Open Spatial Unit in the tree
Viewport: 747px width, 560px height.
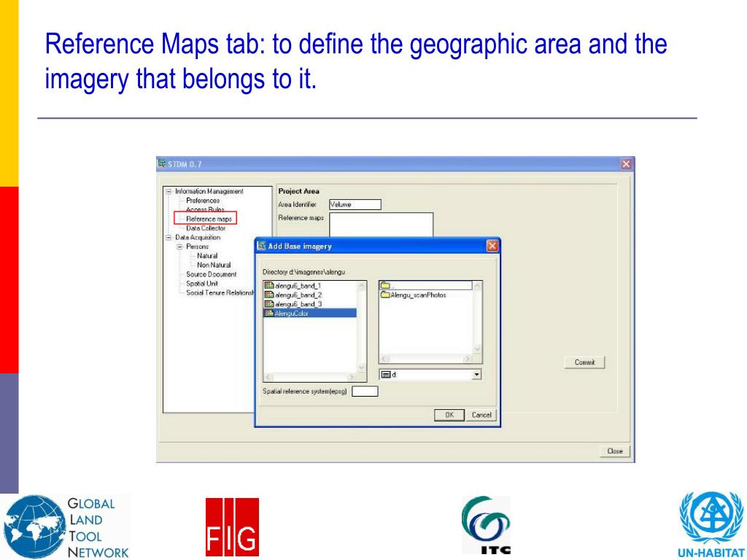(x=202, y=284)
